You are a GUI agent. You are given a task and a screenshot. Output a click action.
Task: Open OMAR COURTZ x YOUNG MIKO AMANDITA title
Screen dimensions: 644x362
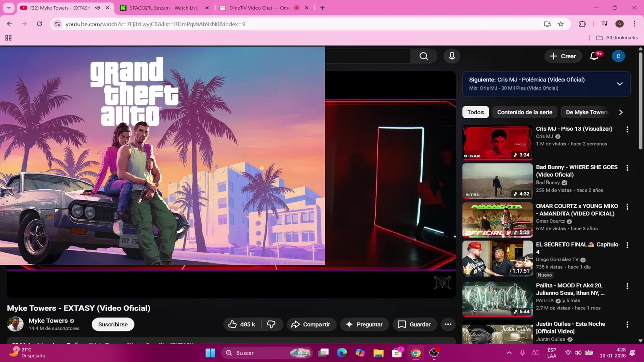click(577, 210)
